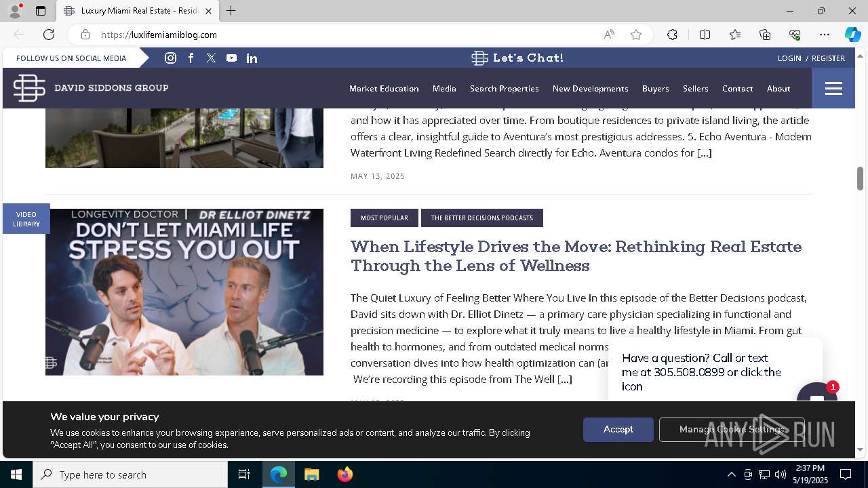The width and height of the screenshot is (868, 488).
Task: Open the taskbar clock showing 2:37 PM
Action: (810, 474)
